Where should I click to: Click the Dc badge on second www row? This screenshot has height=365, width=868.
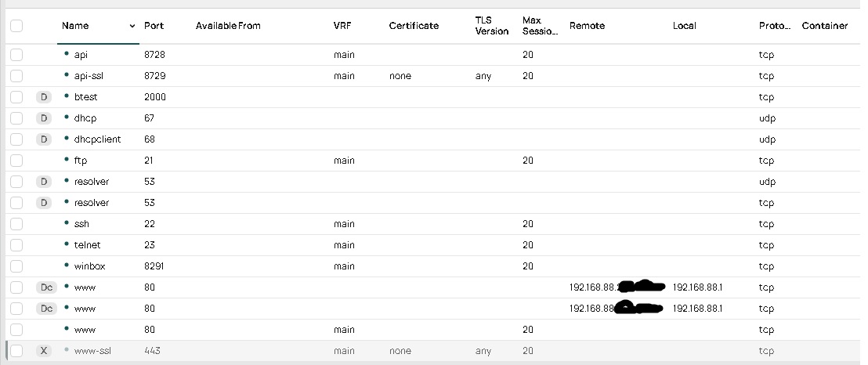pos(46,309)
